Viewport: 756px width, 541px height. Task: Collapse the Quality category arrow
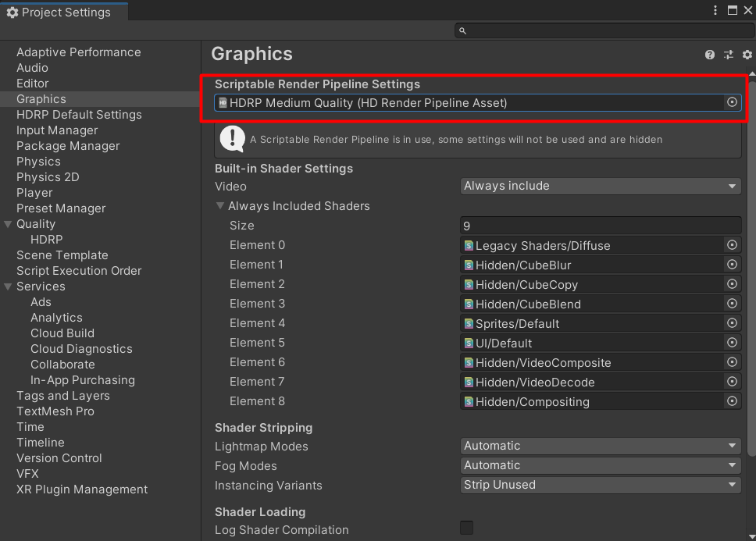8,224
